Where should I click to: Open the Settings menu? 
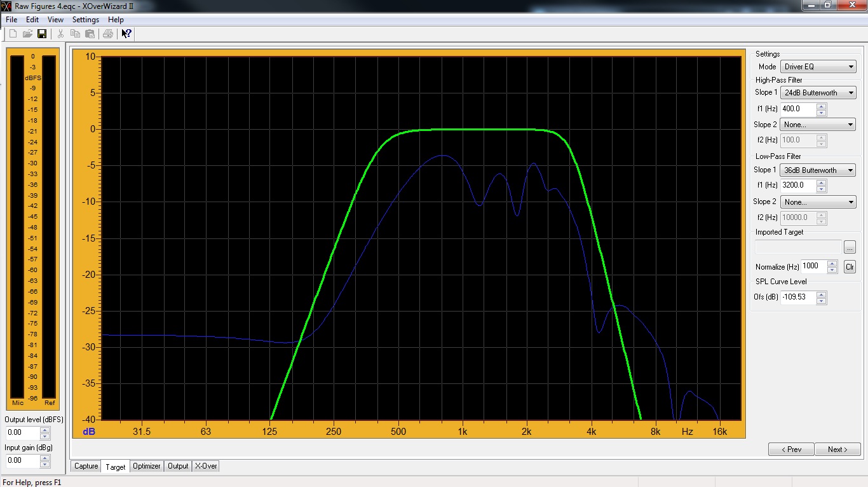point(85,20)
